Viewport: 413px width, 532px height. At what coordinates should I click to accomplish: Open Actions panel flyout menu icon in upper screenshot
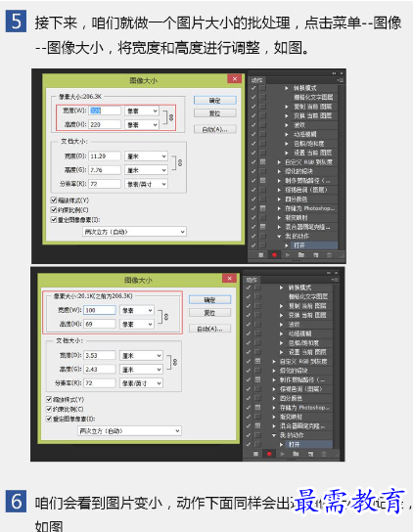coord(340,80)
